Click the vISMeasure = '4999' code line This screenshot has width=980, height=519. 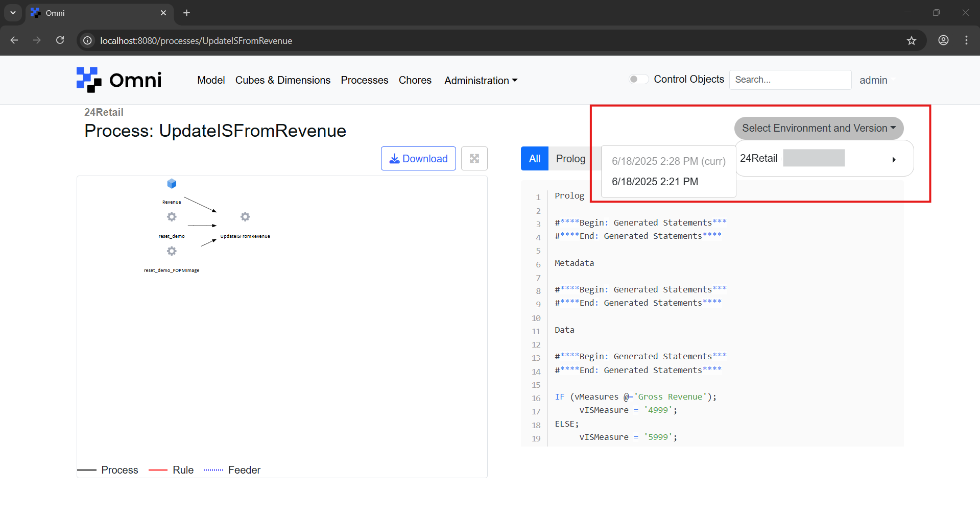click(x=628, y=410)
